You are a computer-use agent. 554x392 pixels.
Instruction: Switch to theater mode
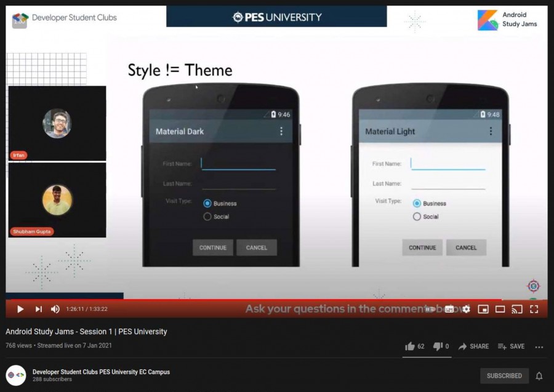point(500,309)
